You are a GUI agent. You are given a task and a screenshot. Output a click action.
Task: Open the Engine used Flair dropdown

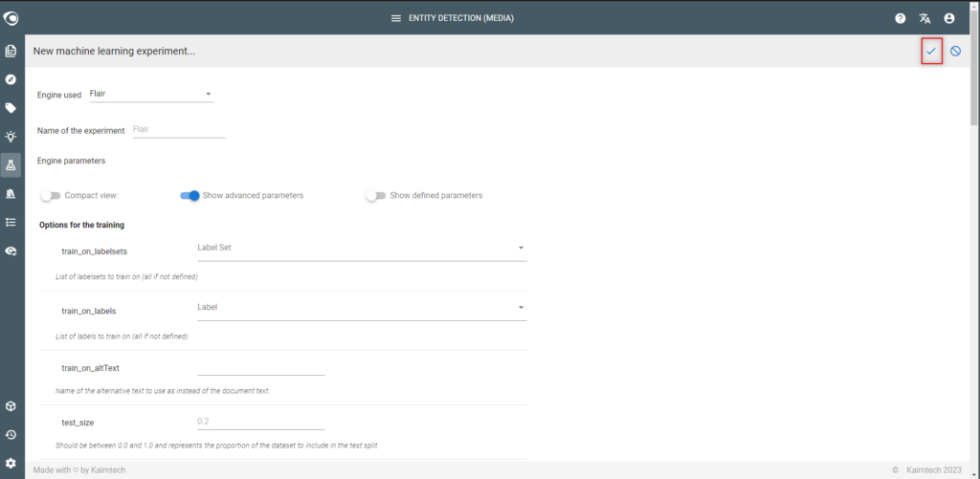[151, 95]
